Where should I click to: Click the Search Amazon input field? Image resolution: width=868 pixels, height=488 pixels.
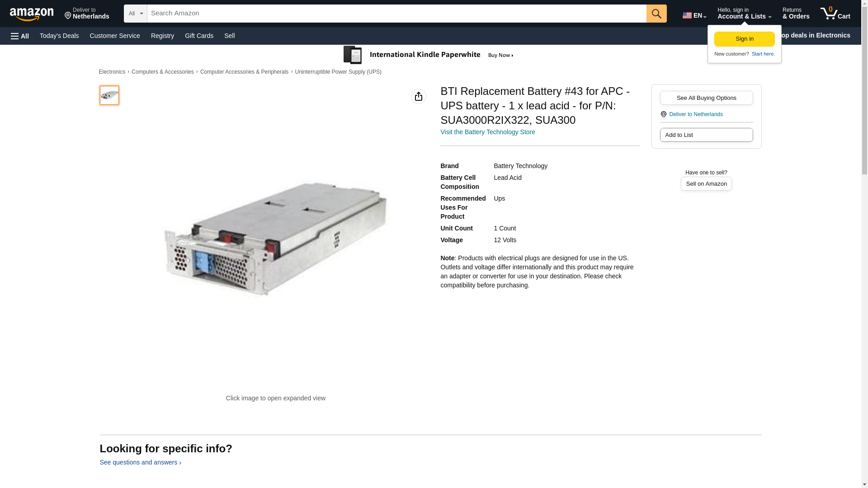tap(396, 14)
